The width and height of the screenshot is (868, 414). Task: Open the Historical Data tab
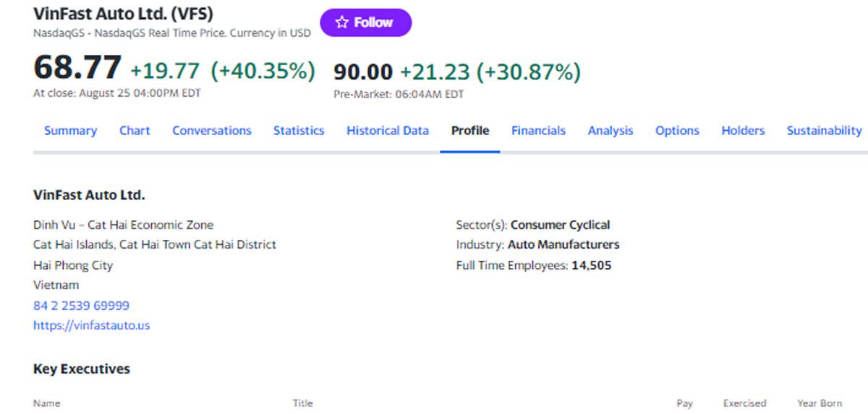click(388, 131)
